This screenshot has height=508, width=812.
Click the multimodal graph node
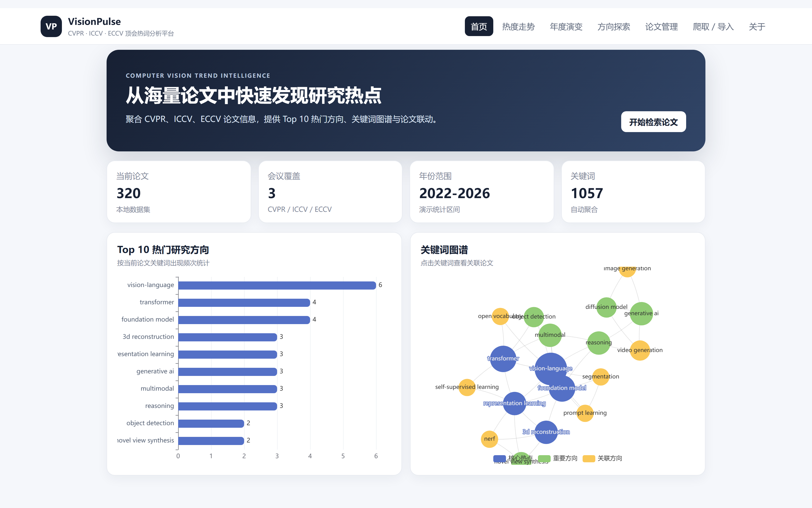pyautogui.click(x=550, y=335)
